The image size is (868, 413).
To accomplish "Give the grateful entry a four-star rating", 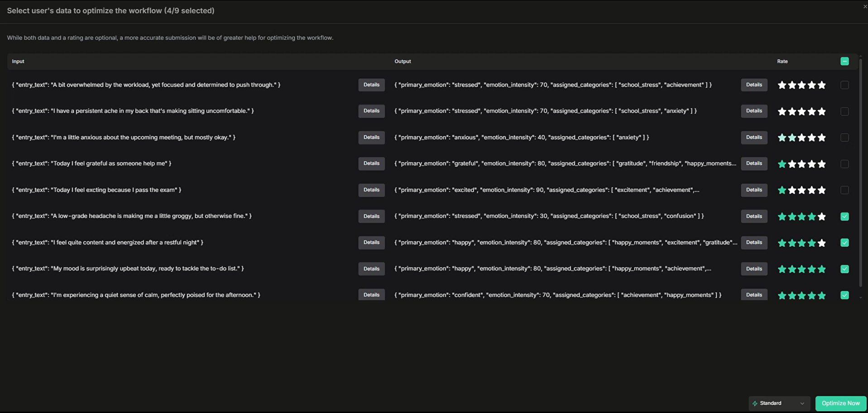I will coord(811,164).
